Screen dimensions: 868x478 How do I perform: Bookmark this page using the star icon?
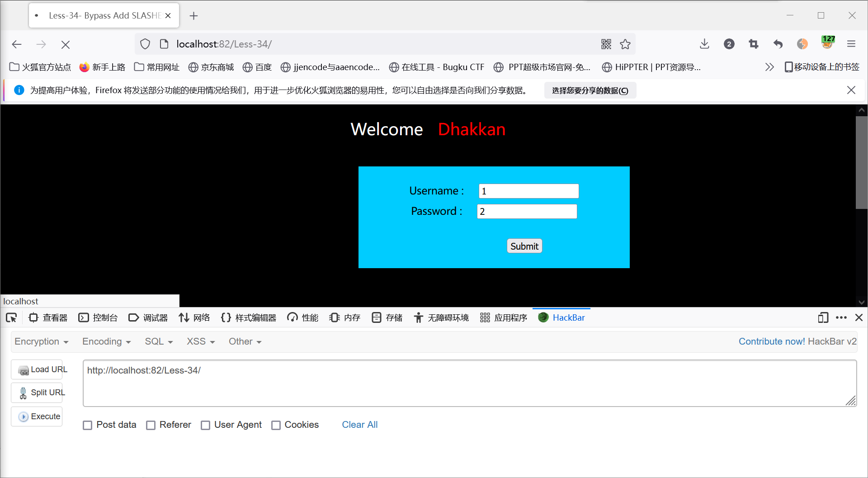click(626, 44)
